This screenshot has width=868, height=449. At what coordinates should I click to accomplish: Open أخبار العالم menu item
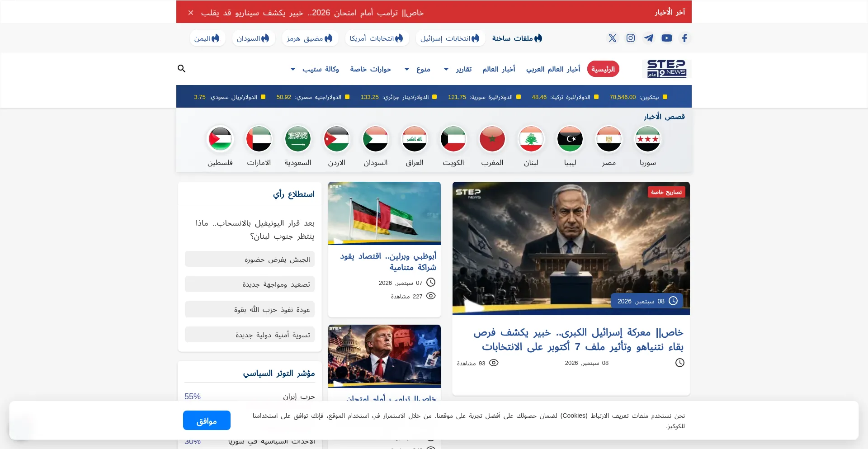(499, 69)
